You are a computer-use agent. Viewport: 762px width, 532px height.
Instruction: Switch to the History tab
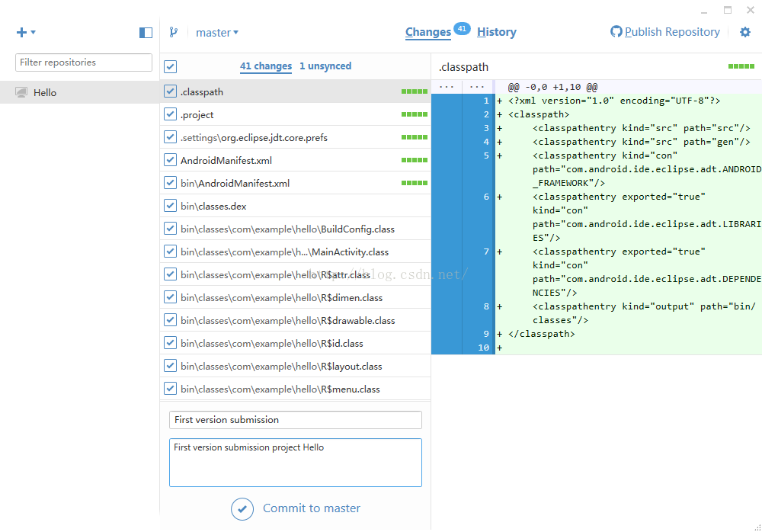pos(496,32)
